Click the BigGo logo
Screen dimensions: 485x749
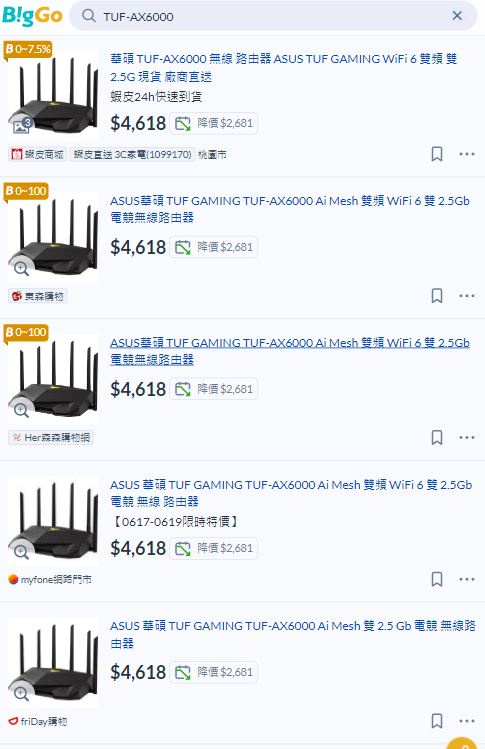[x=32, y=16]
